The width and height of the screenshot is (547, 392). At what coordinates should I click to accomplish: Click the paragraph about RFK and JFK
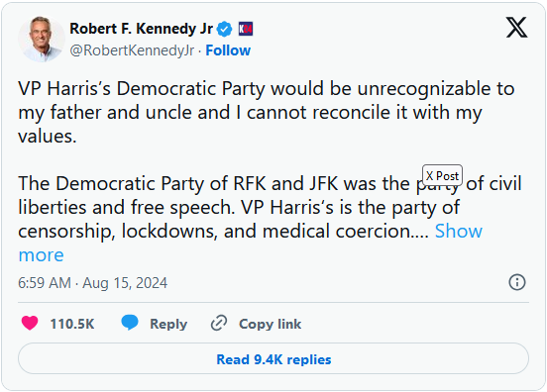[270, 208]
